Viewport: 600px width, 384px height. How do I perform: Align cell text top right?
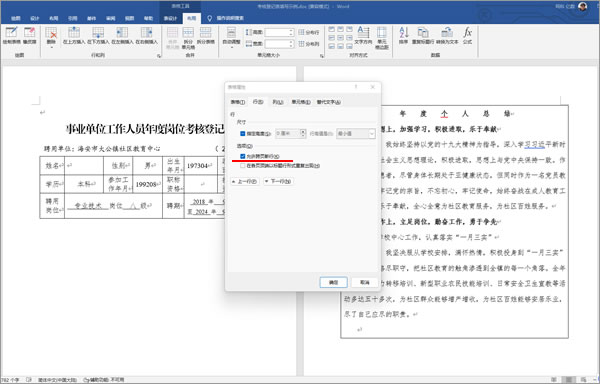[349, 29]
